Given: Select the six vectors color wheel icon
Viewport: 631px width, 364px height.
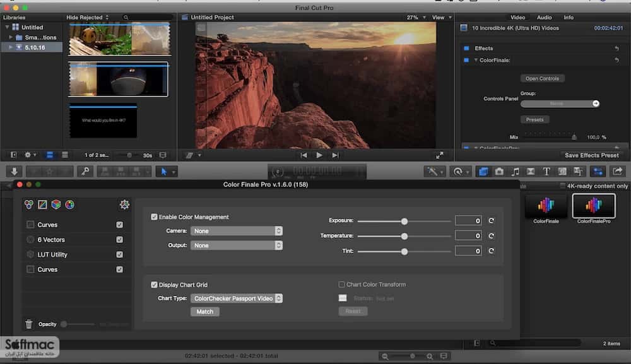Looking at the screenshot, I should (69, 205).
